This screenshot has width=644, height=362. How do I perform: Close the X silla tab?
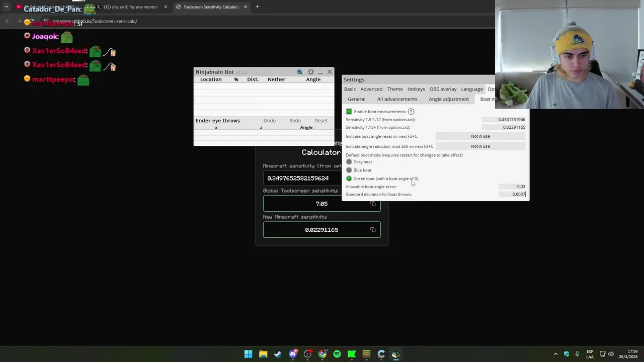pyautogui.click(x=166, y=7)
